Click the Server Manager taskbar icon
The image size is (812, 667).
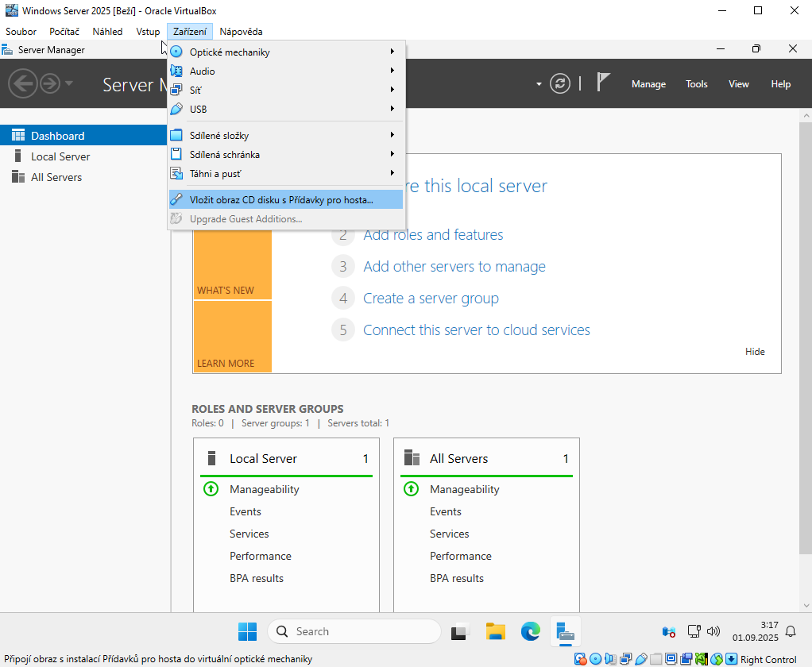point(565,631)
